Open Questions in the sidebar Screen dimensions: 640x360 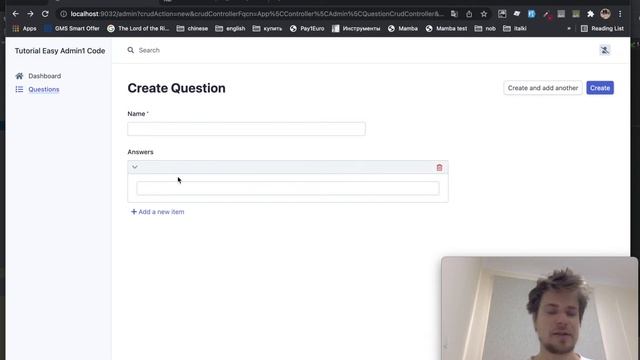pos(44,89)
